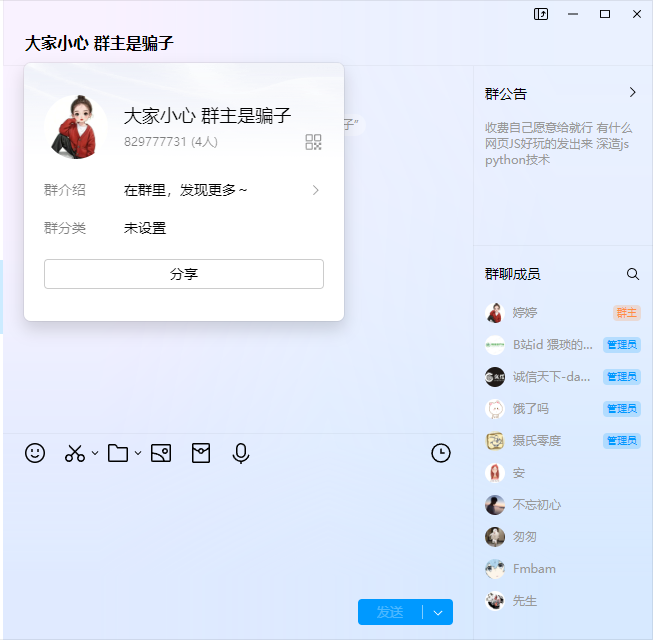Click the group number 829777731

(155, 142)
